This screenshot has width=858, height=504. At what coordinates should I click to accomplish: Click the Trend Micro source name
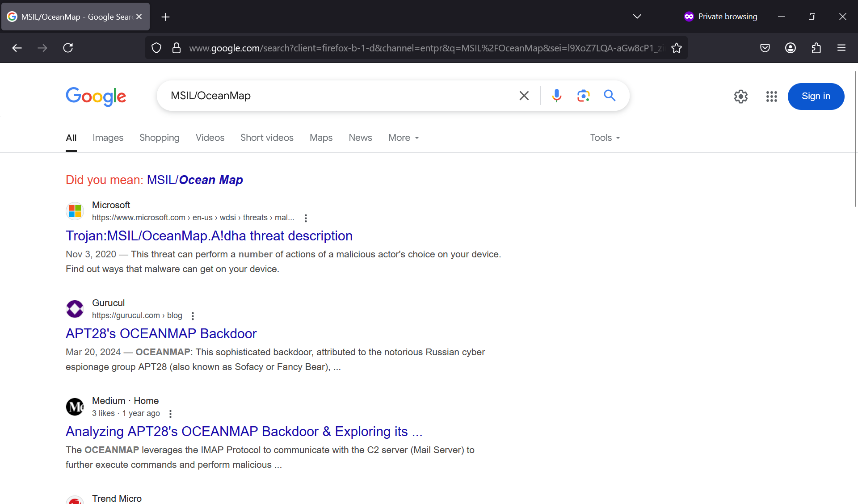[x=117, y=499]
